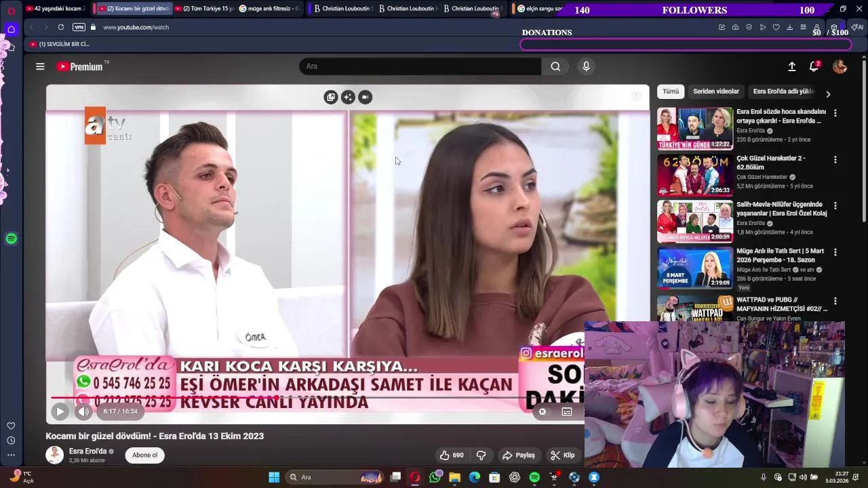868x488 pixels.
Task: Expand more filter chips with right chevron
Action: tap(827, 94)
